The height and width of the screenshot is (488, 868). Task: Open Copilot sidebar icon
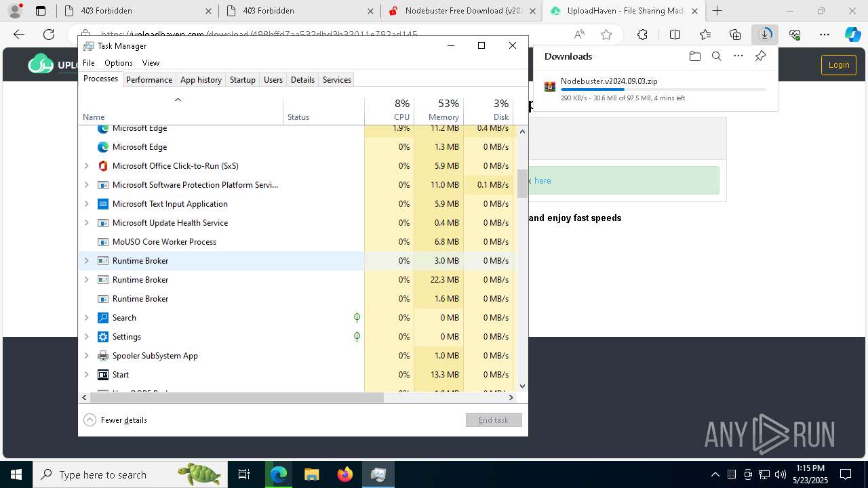(852, 35)
